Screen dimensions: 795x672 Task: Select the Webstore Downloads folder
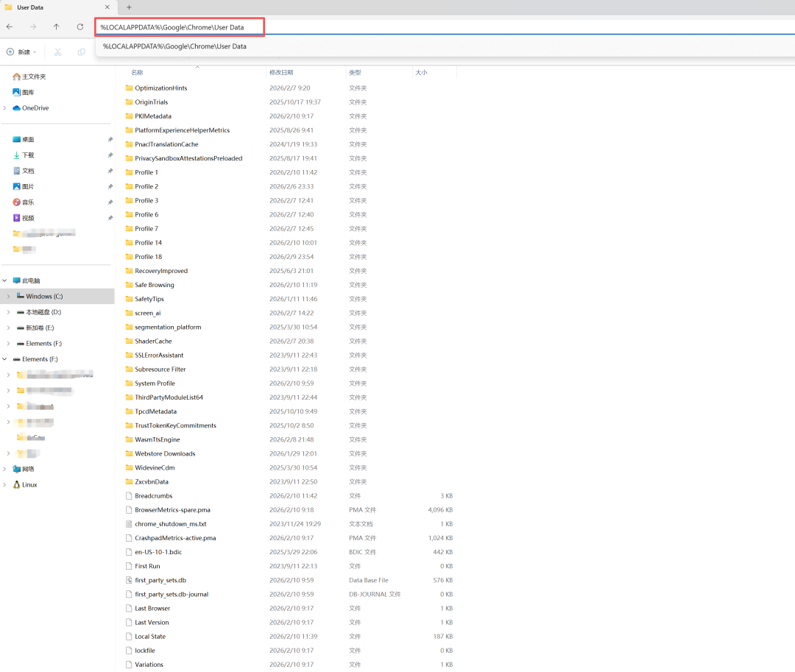166,453
